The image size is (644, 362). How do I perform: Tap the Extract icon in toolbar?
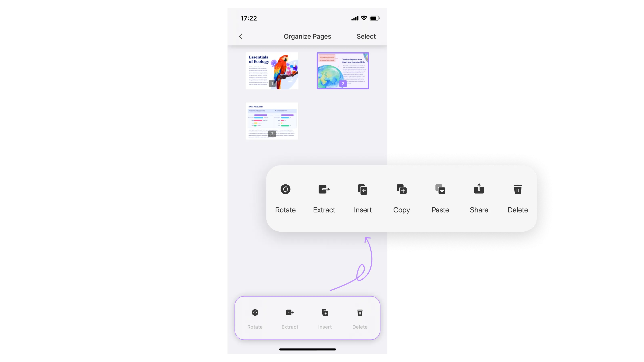(x=290, y=313)
